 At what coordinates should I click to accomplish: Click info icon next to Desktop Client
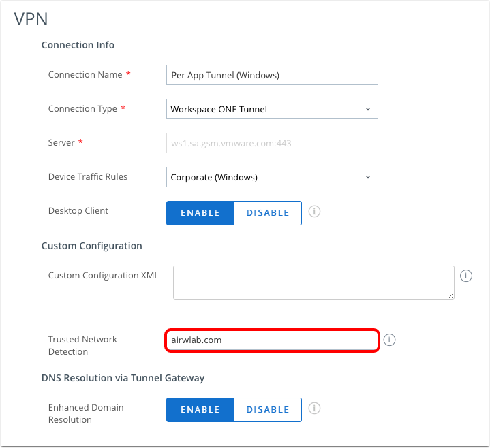tap(314, 212)
